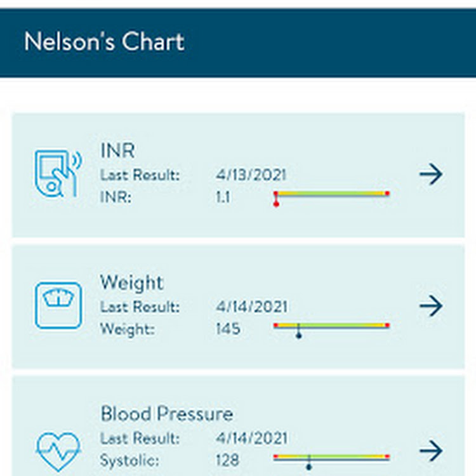Select the INR card heading
This screenshot has width=476, height=476.
pos(117,150)
